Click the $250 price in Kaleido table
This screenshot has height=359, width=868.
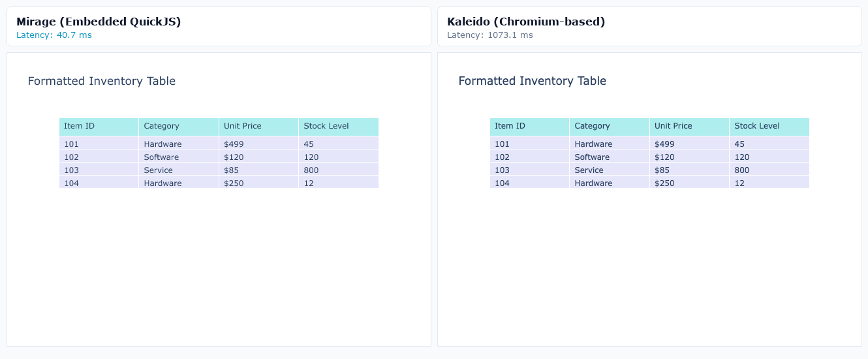tap(689, 182)
